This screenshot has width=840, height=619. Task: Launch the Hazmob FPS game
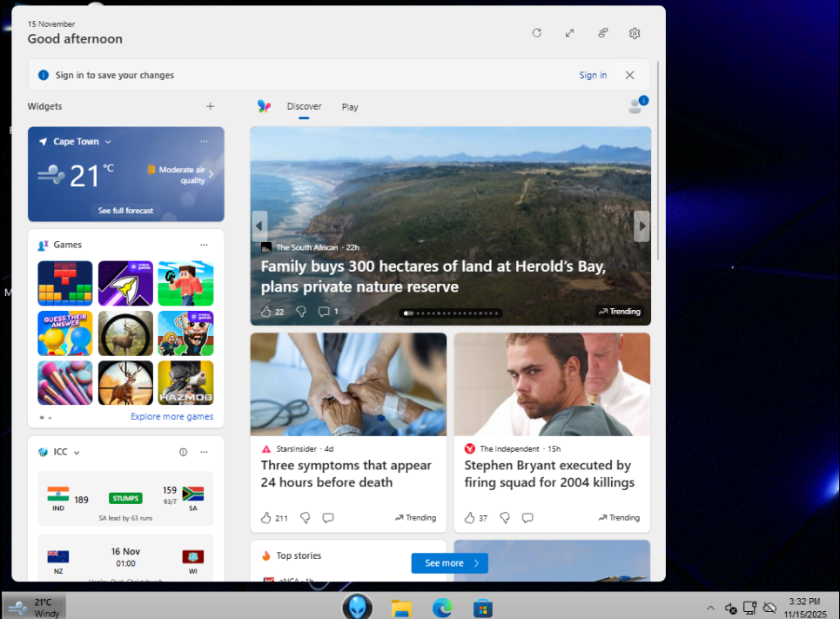point(186,383)
